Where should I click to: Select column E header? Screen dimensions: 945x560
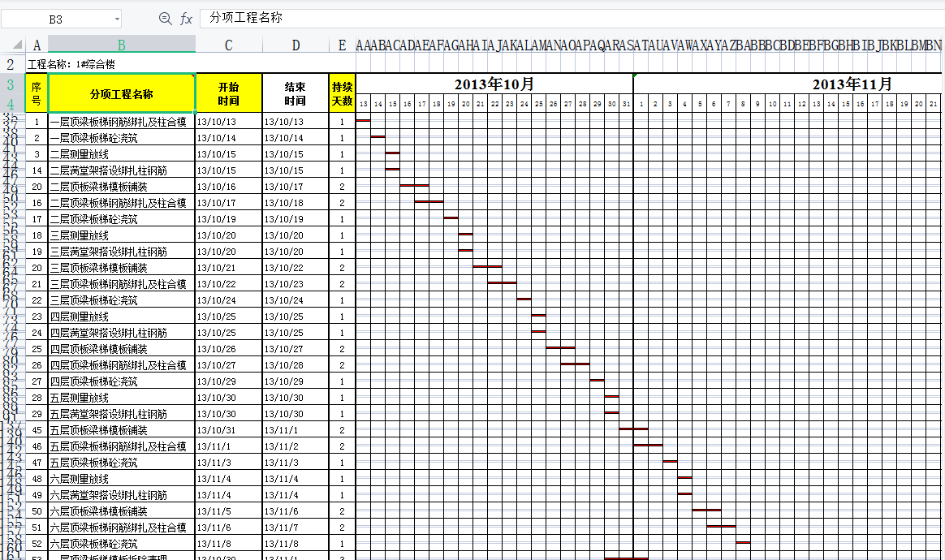[x=343, y=45]
